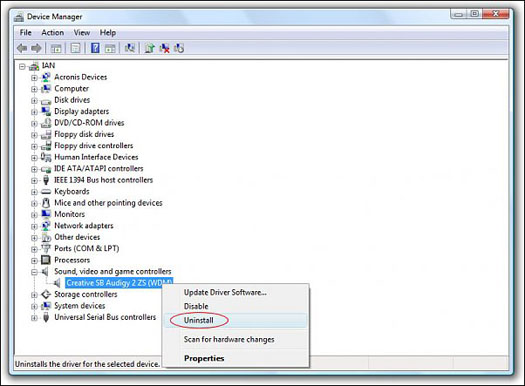The width and height of the screenshot is (525, 386).
Task: Select the Monitors label
Action: tap(69, 214)
